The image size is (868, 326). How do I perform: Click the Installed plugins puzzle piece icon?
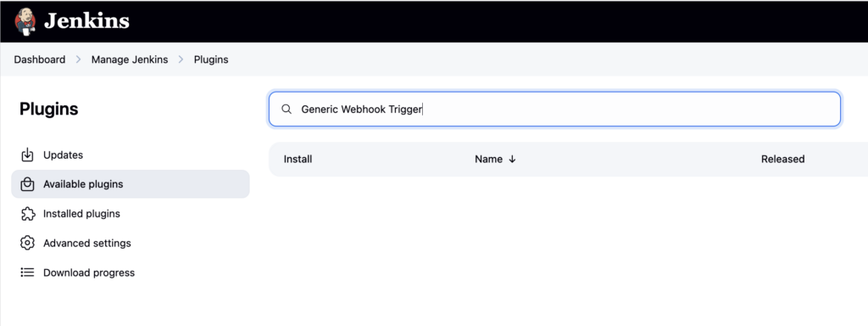[x=27, y=213]
